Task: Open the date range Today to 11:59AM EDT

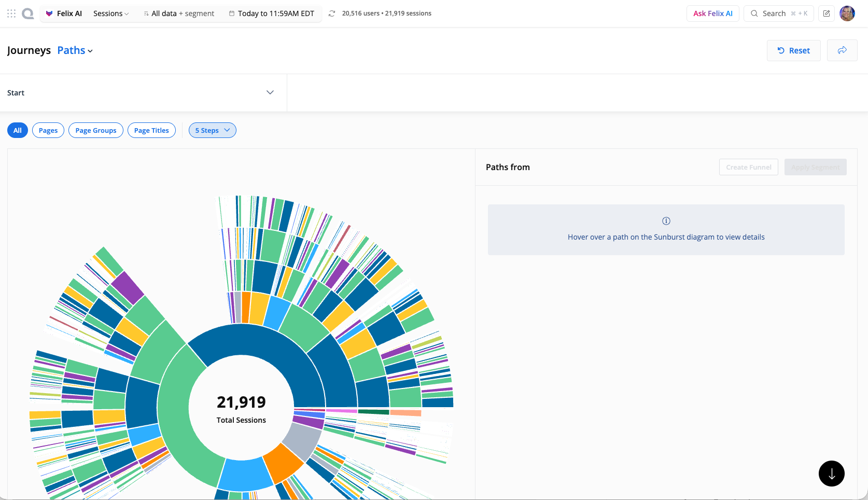Action: (x=272, y=13)
